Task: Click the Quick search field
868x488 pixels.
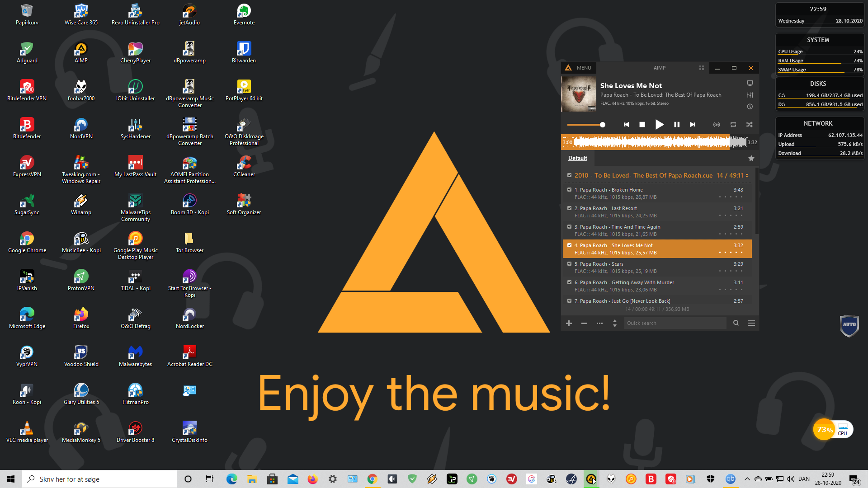Action: [675, 323]
